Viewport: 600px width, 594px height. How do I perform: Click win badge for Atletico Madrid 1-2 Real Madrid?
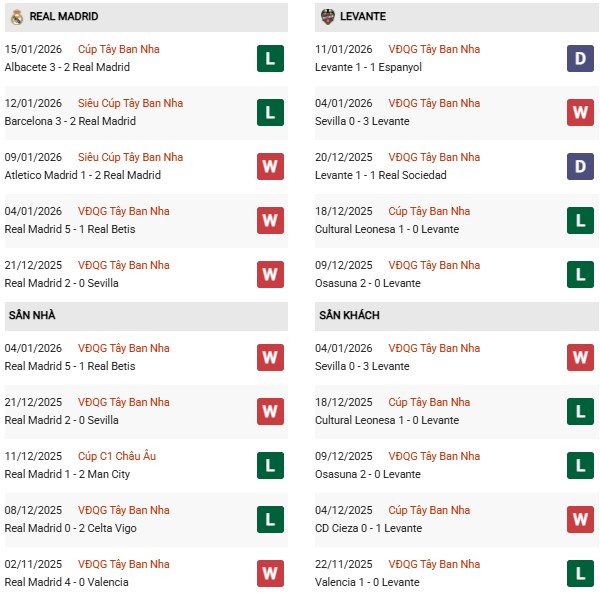269,167
